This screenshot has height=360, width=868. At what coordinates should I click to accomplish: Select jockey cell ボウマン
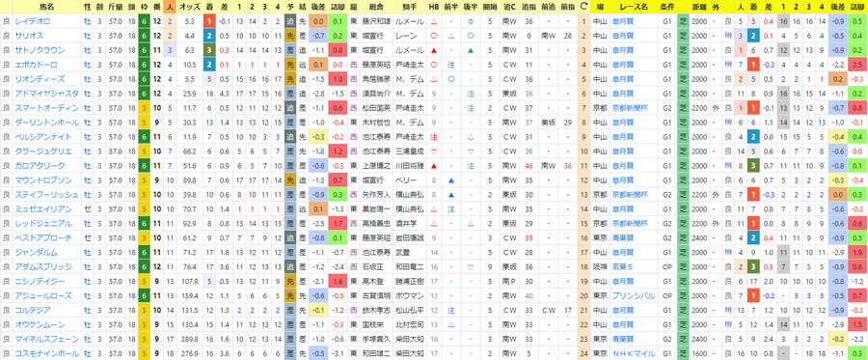pos(410,295)
